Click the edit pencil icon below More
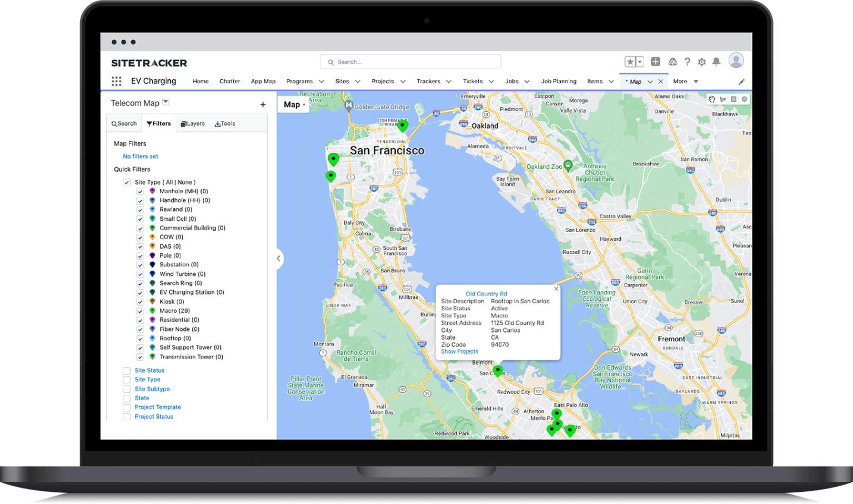 [741, 81]
